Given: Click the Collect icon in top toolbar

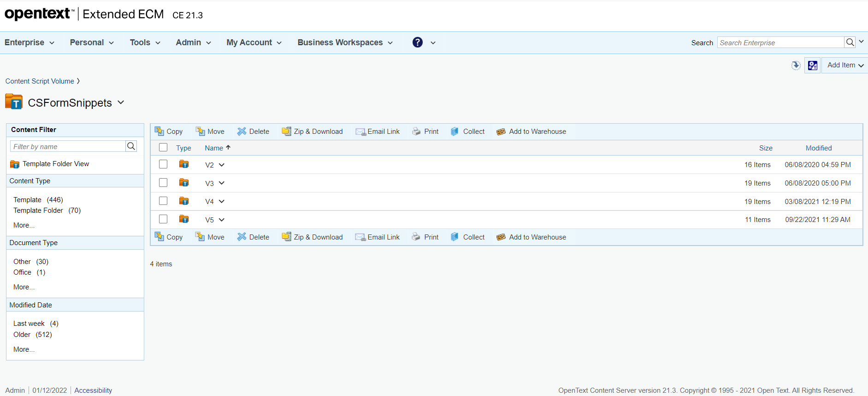Looking at the screenshot, I should pyautogui.click(x=455, y=132).
